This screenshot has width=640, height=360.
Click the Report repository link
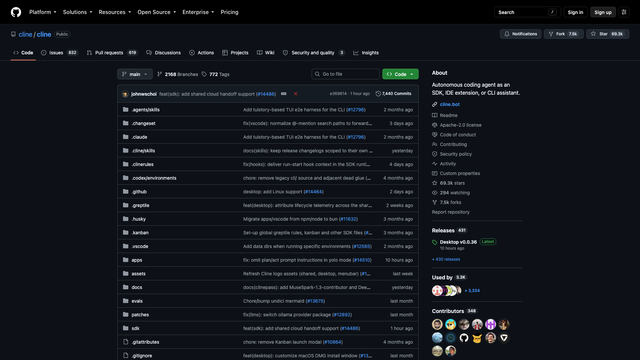[451, 212]
